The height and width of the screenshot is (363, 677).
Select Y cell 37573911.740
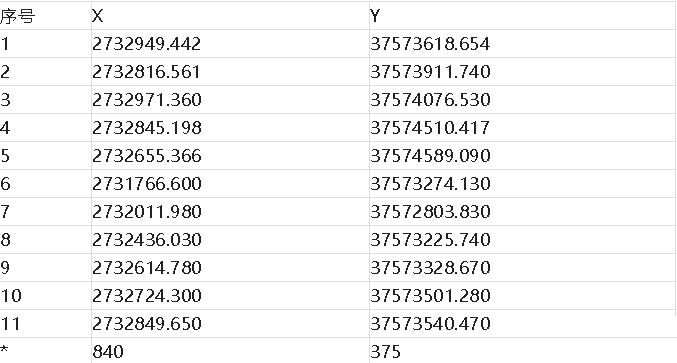[523, 72]
